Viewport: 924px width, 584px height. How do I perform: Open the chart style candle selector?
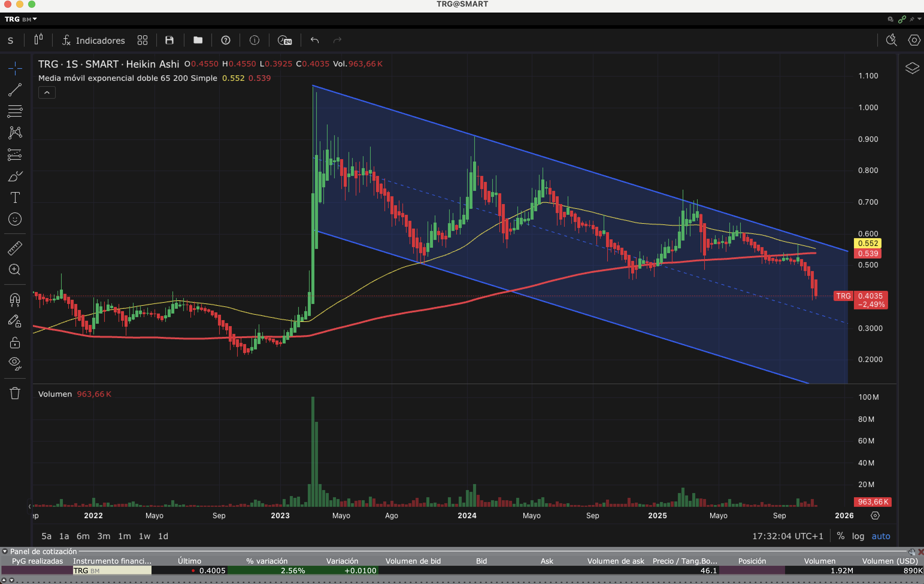coord(38,40)
